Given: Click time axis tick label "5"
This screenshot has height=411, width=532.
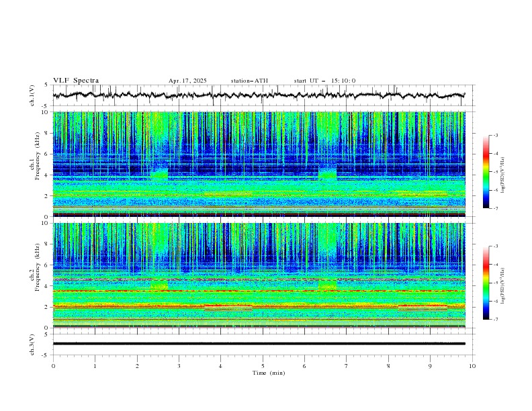Looking at the screenshot, I should coord(263,366).
